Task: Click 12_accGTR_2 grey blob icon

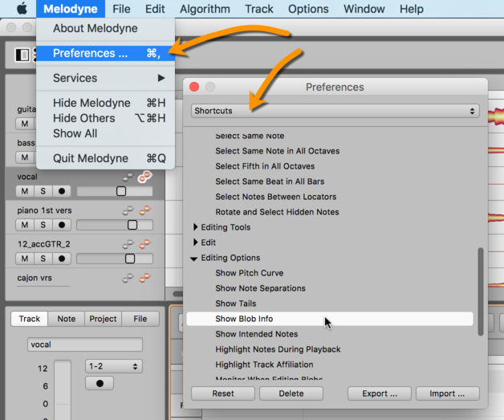Action: (x=128, y=244)
